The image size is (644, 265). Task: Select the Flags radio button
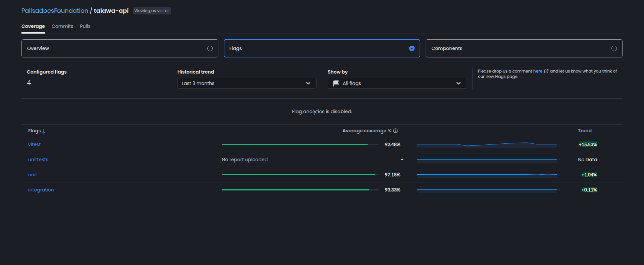coord(412,48)
